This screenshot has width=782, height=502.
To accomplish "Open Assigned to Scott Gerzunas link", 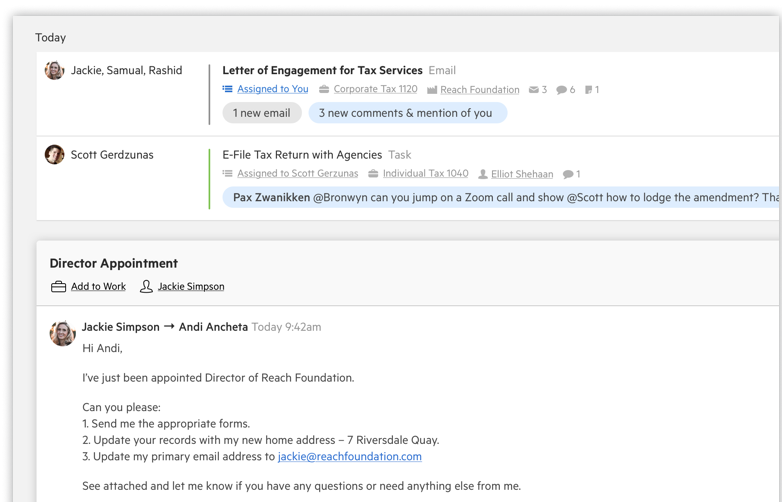I will 297,174.
